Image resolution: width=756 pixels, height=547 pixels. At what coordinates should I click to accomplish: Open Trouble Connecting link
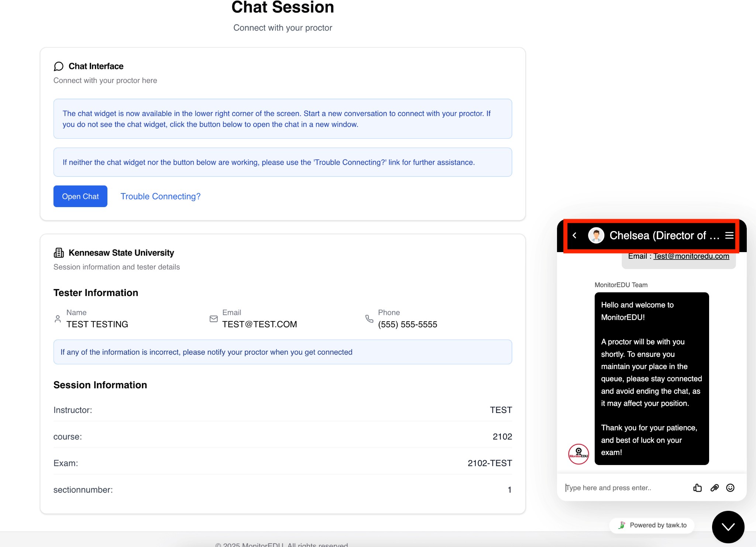pyautogui.click(x=160, y=196)
